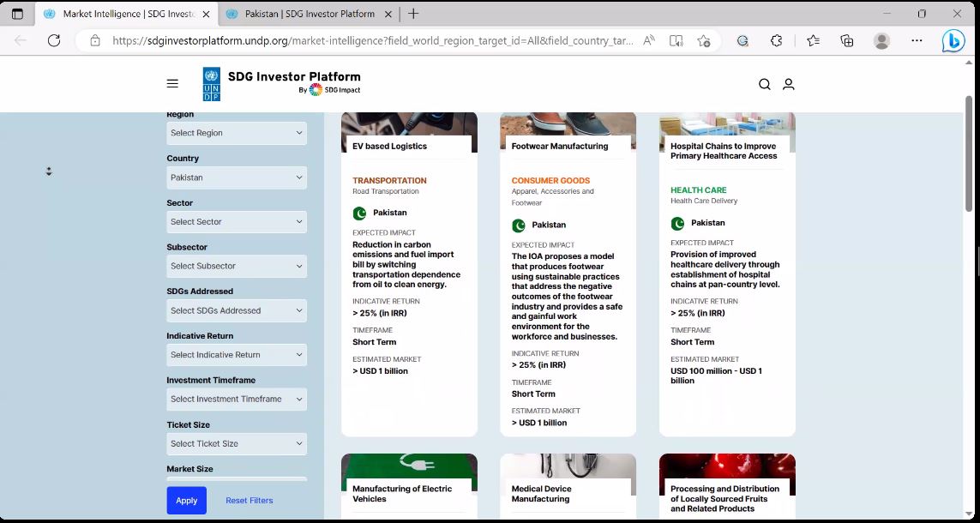Click the TRANSPORTATION sector label

(x=389, y=181)
